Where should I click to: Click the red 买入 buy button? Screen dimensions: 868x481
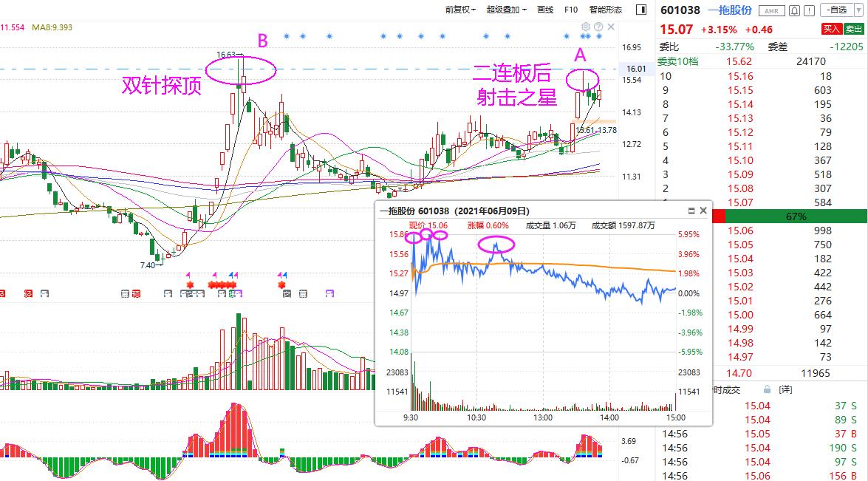point(833,28)
